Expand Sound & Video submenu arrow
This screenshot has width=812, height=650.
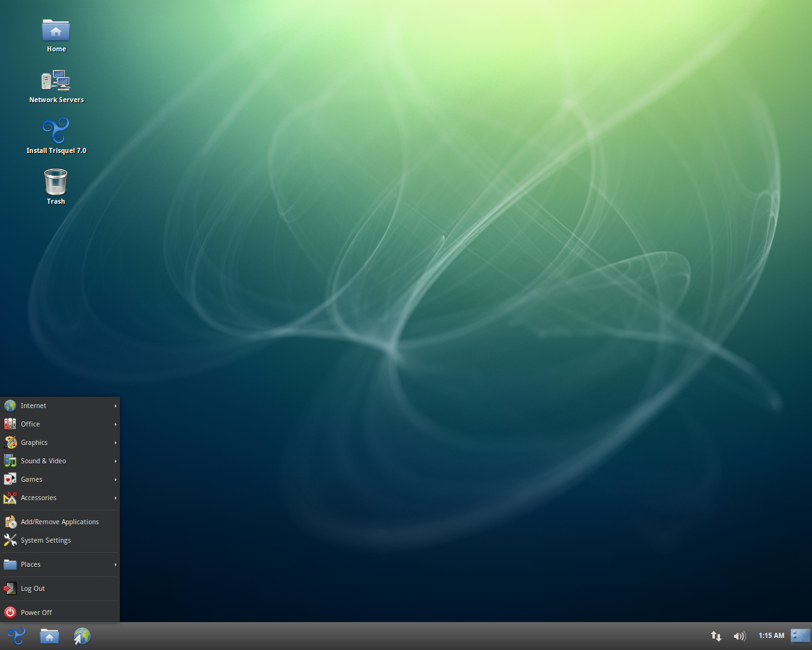pos(115,461)
